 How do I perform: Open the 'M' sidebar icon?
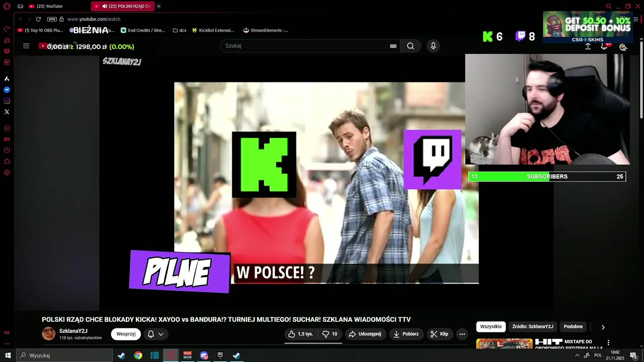pos(7,62)
